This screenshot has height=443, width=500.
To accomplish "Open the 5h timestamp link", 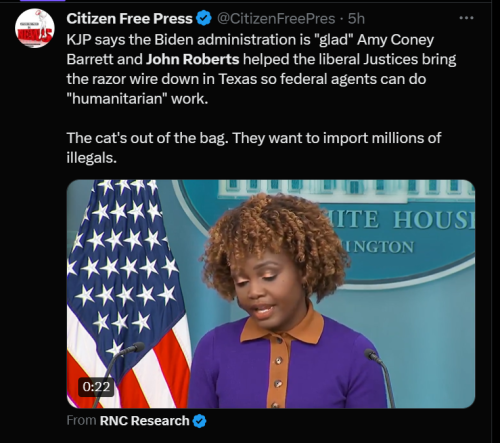I will click(x=356, y=19).
